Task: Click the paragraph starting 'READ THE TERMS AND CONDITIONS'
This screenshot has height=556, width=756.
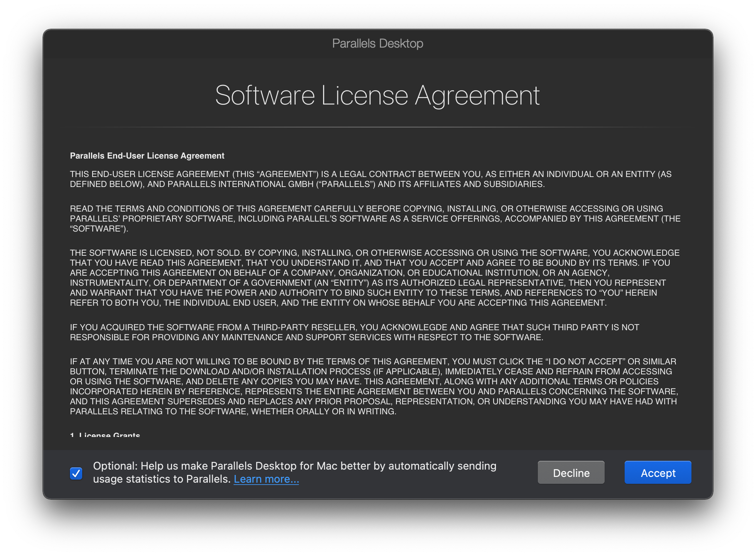Action: [375, 218]
